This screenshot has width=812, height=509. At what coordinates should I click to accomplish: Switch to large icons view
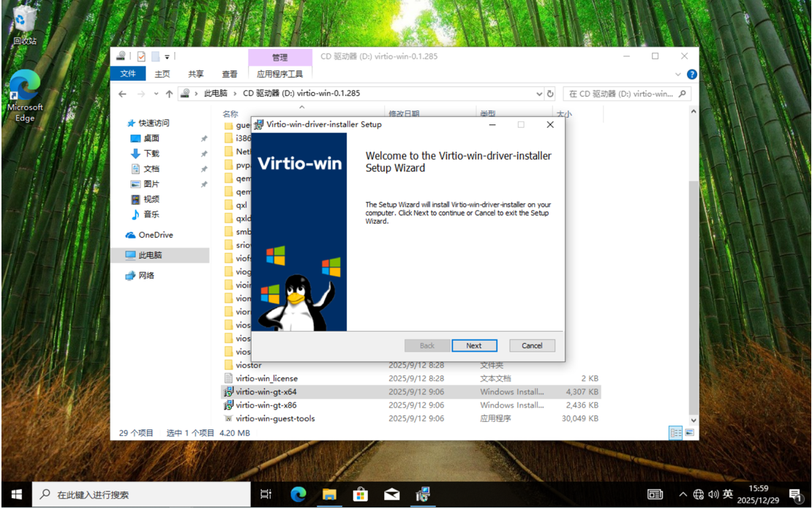[689, 433]
